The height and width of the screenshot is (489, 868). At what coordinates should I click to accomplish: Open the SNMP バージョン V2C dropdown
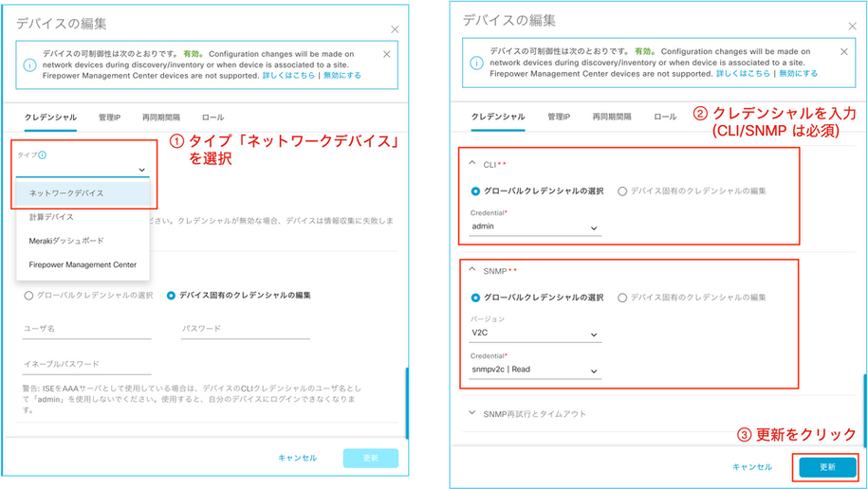[x=535, y=334]
